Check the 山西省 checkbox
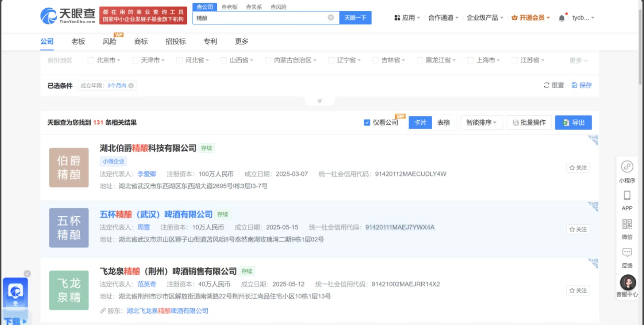 (x=224, y=60)
